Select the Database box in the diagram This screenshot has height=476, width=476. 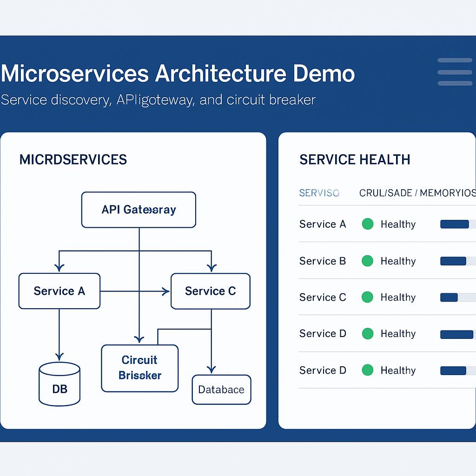tap(221, 390)
